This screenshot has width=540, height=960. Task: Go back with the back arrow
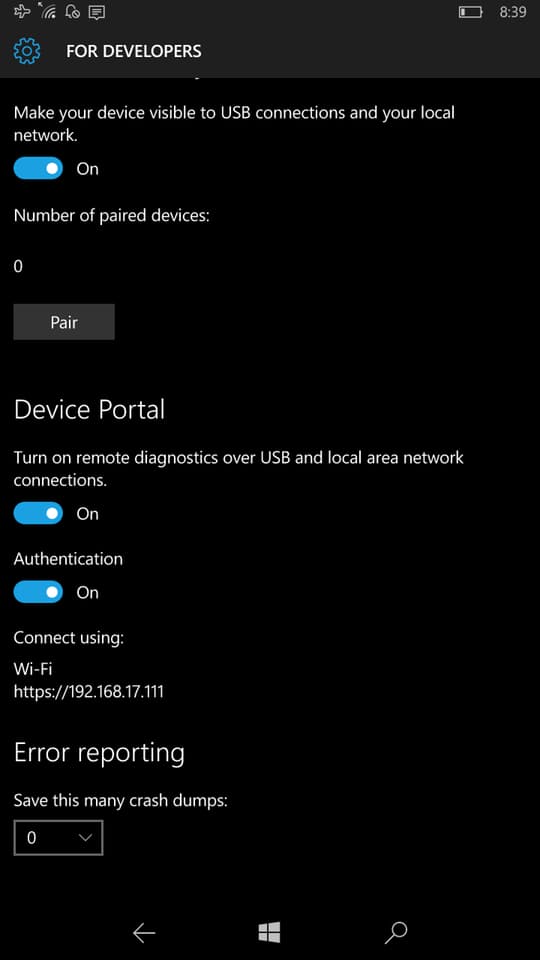(x=144, y=932)
